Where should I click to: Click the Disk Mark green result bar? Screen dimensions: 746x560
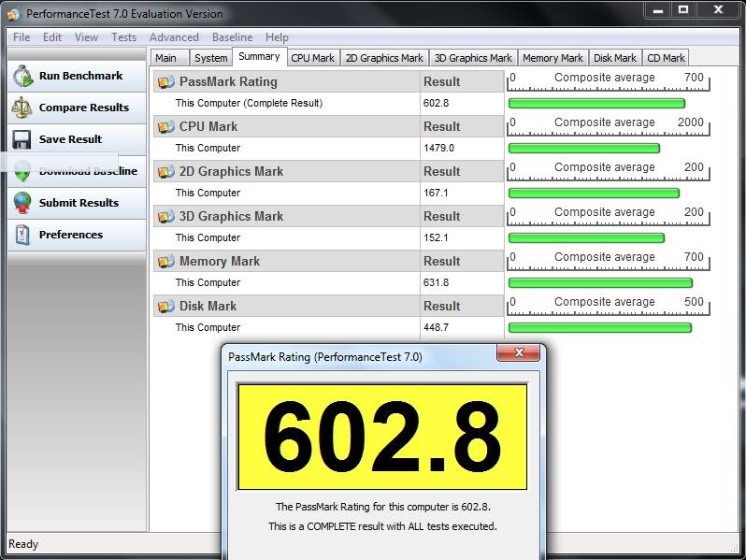[x=600, y=328]
